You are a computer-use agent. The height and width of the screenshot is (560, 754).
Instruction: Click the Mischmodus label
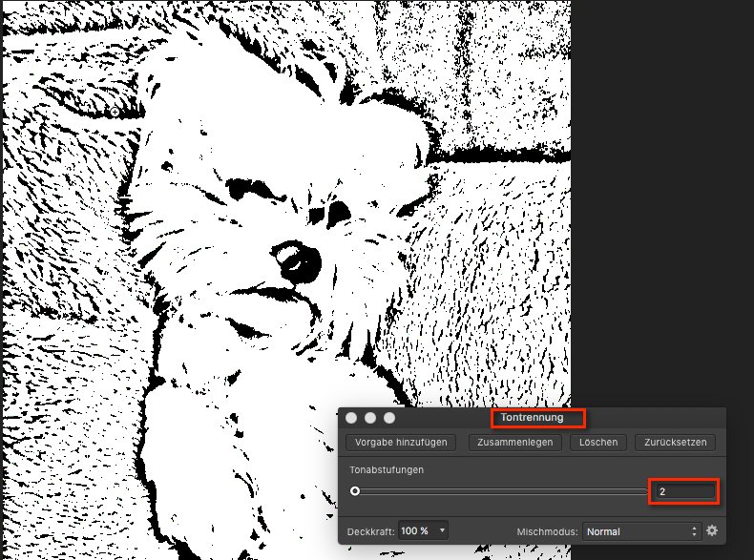pyautogui.click(x=547, y=530)
